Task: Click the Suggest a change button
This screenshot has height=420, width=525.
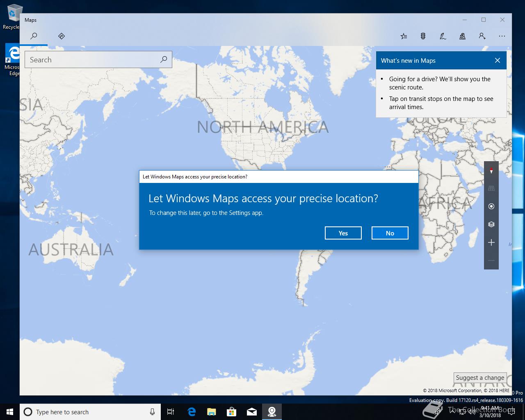Action: tap(480, 378)
